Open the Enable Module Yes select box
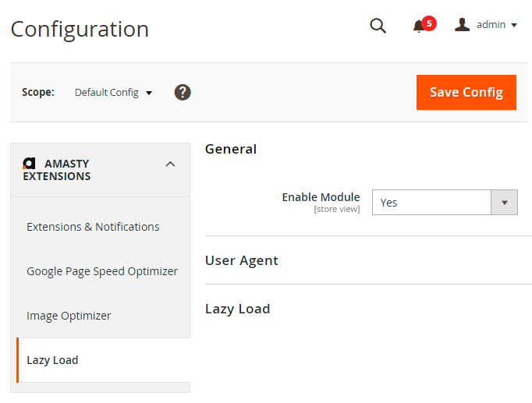 (x=431, y=203)
